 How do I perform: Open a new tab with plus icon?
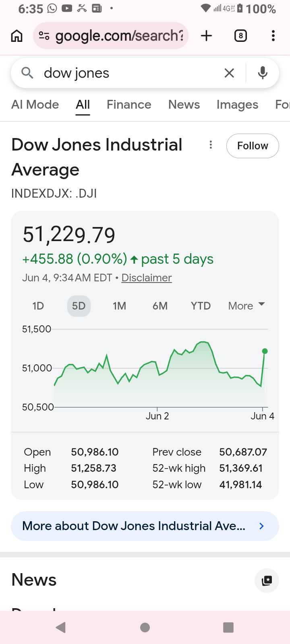point(207,36)
